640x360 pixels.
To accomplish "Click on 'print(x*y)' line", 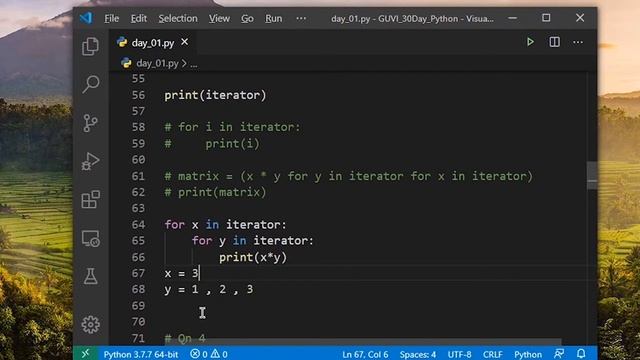I will tap(253, 257).
